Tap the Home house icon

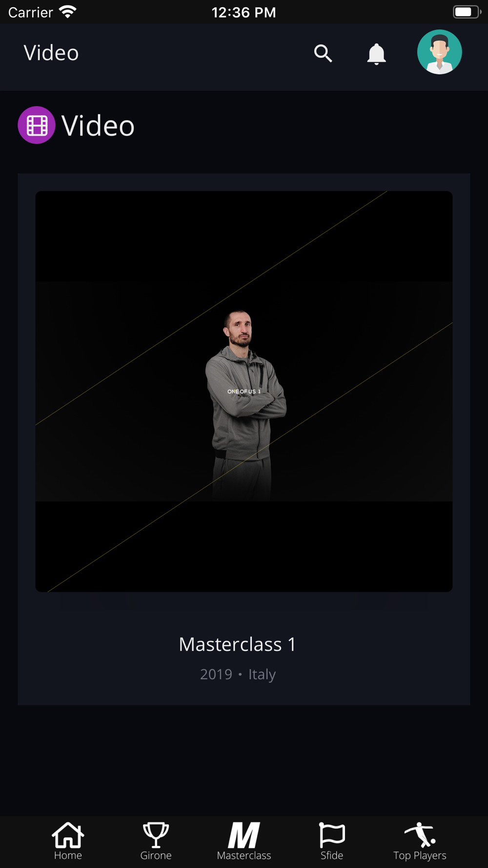pyautogui.click(x=68, y=835)
